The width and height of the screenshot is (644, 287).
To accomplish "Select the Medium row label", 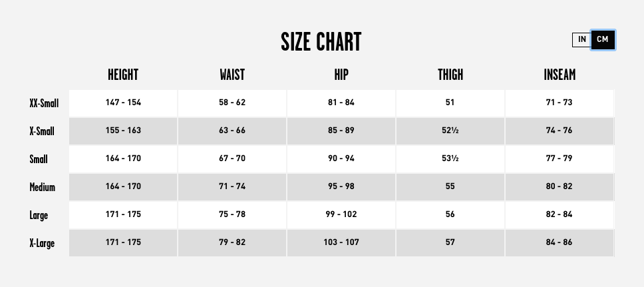I will (43, 187).
